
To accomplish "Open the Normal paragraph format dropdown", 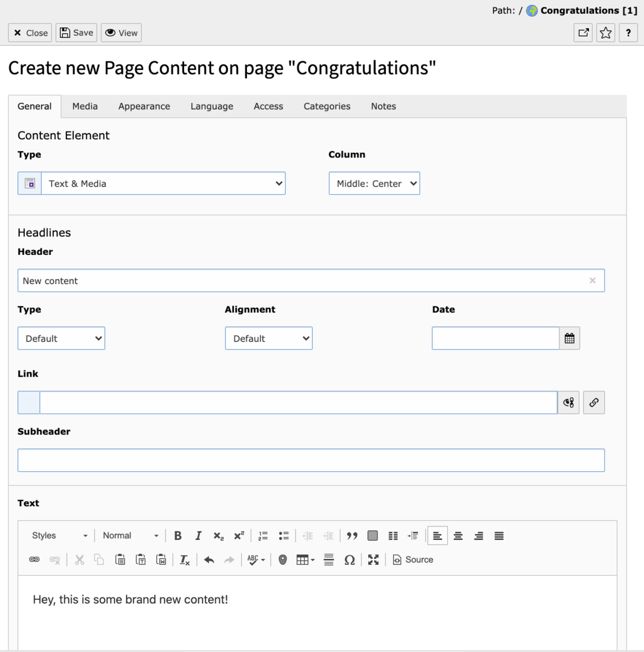I will 131,536.
